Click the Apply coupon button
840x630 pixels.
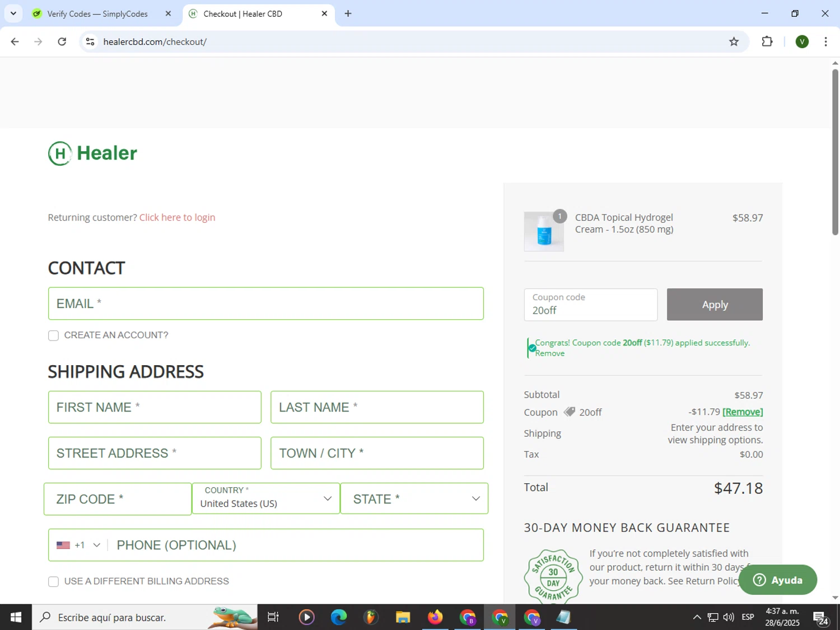tap(715, 305)
